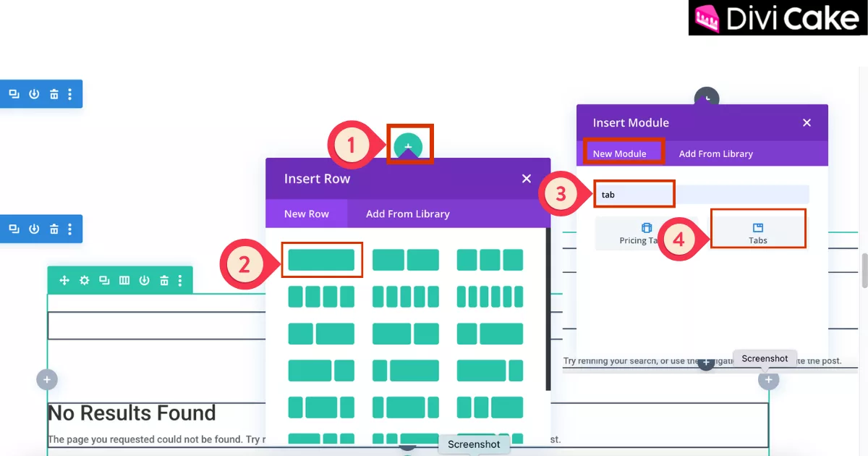Focus the module search field containing "tab"
The width and height of the screenshot is (868, 456).
click(x=702, y=194)
